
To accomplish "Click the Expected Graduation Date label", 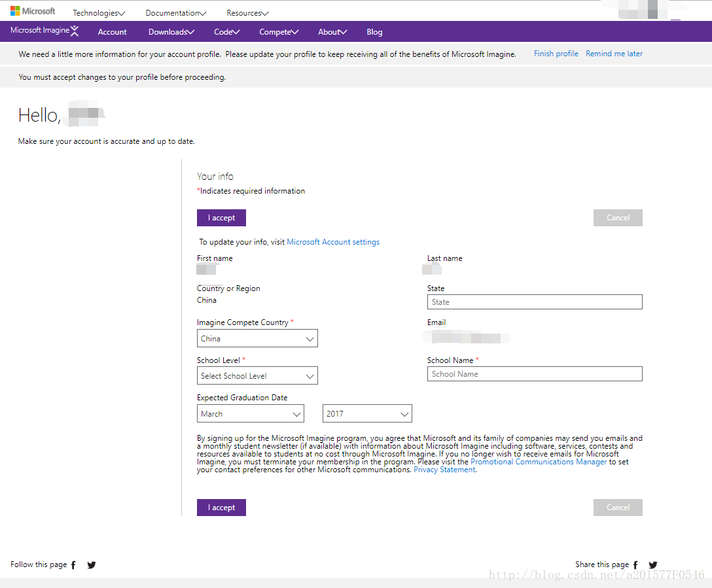I will pyautogui.click(x=242, y=398).
